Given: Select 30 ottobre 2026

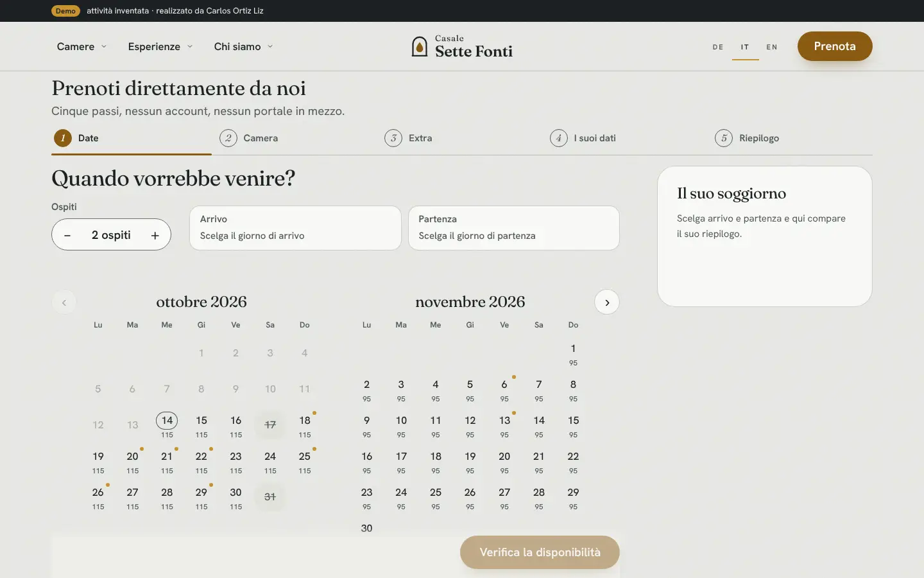Looking at the screenshot, I should tap(236, 497).
